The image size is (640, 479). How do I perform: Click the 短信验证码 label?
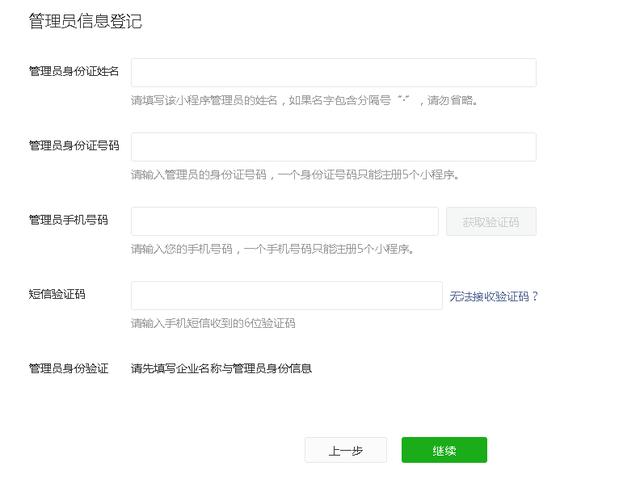pos(57,294)
